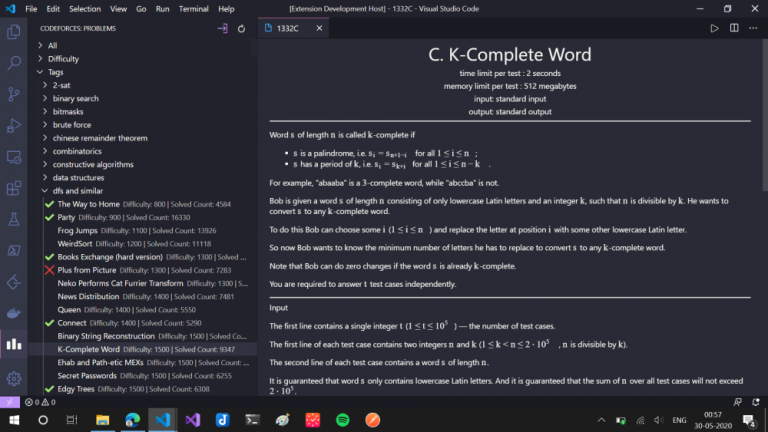Screen dimensions: 768x432
Task: Open the Edit menu
Action: pos(53,9)
